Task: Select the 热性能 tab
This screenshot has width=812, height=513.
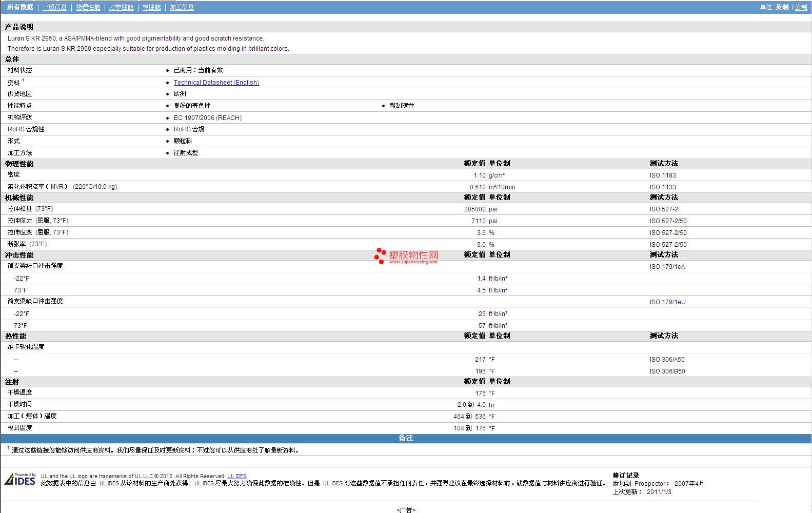Action: (x=151, y=7)
